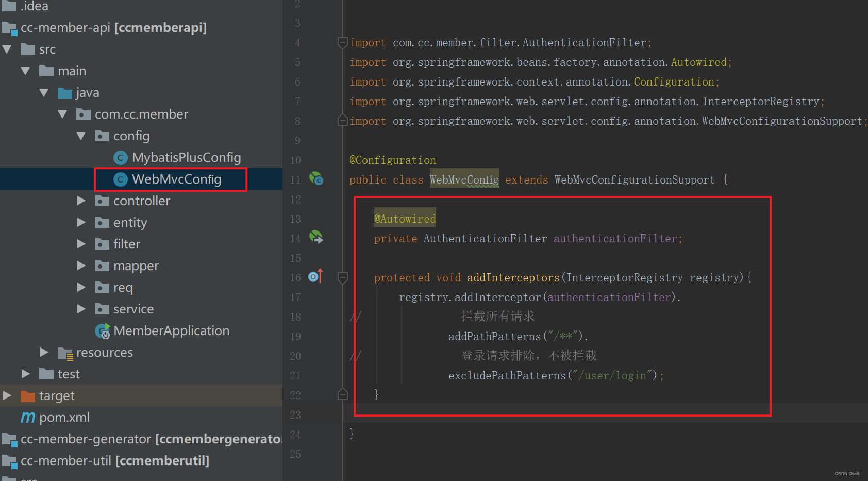
Task: Click the Spring bean gutter icon on line 11
Action: tap(316, 179)
